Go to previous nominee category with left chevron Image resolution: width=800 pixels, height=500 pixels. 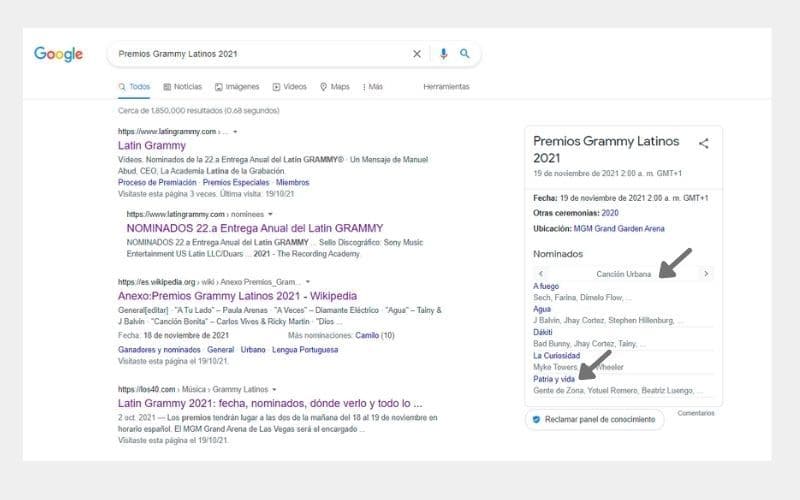[541, 273]
